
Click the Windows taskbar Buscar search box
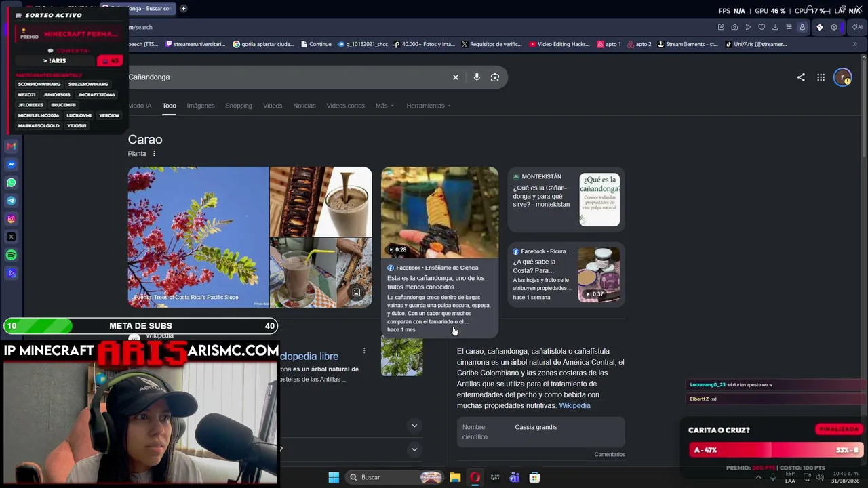click(x=395, y=477)
